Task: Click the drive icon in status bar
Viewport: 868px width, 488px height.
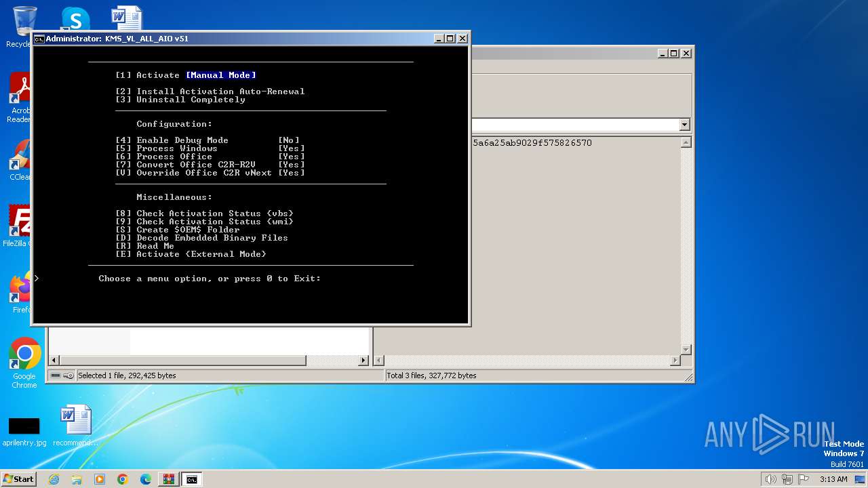Action: pyautogui.click(x=56, y=375)
